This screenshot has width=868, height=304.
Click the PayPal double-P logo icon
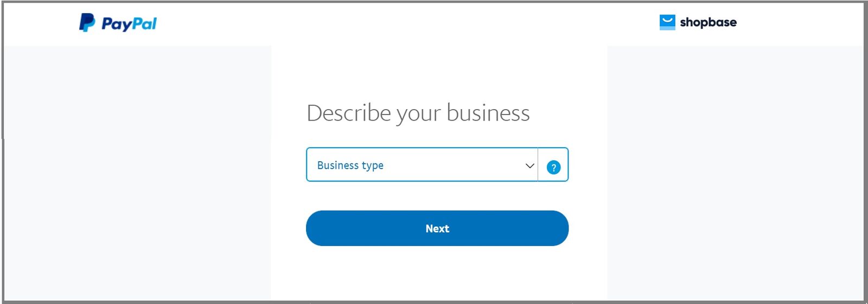(87, 23)
